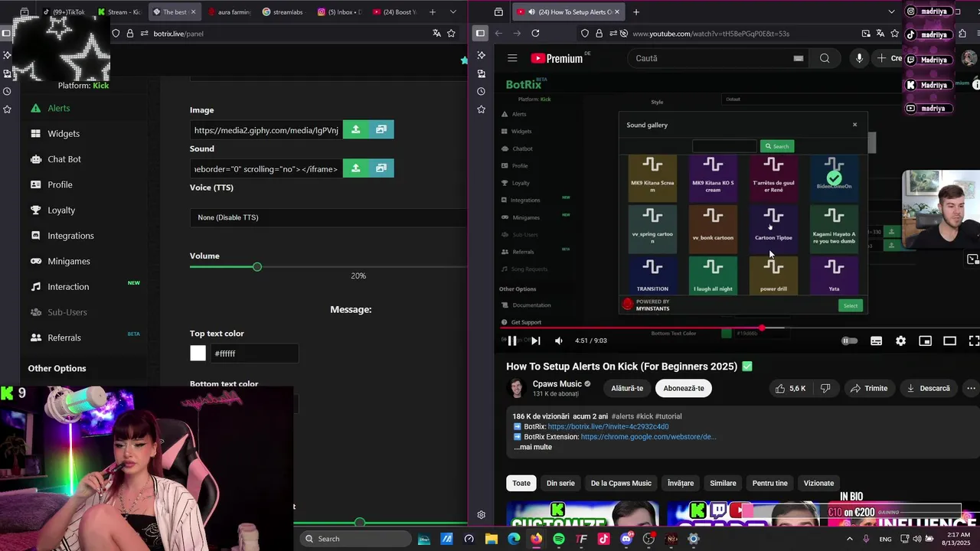The image size is (980, 551).
Task: Open the Widgets section
Action: (x=63, y=133)
